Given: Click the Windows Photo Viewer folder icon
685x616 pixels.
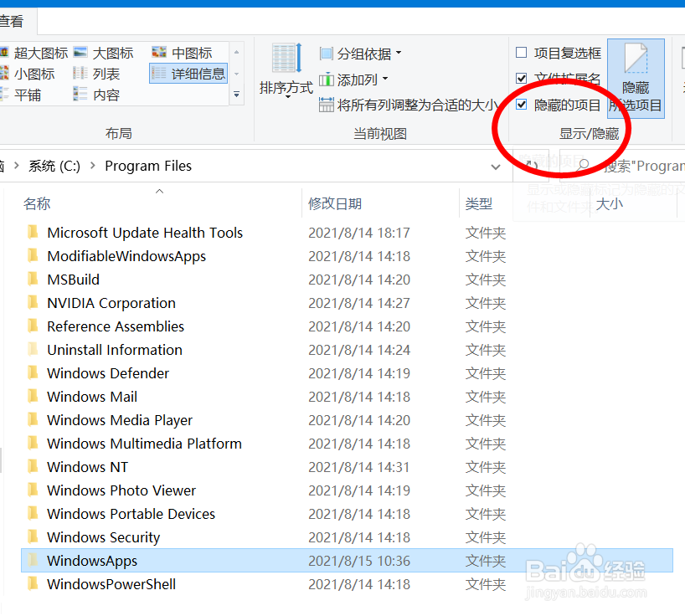Looking at the screenshot, I should coord(33,490).
